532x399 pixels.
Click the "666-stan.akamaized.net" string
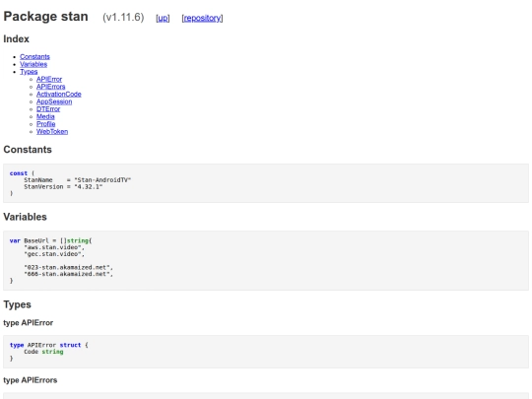click(67, 274)
